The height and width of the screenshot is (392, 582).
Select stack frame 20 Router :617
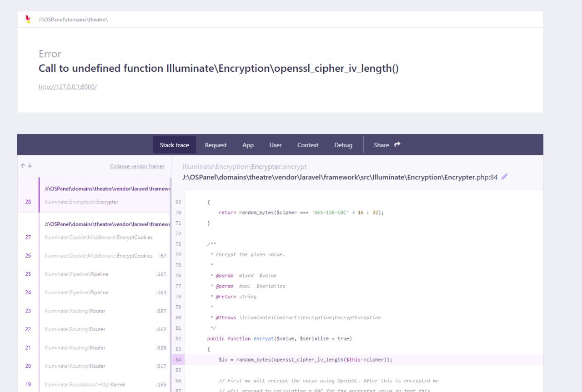click(x=94, y=366)
